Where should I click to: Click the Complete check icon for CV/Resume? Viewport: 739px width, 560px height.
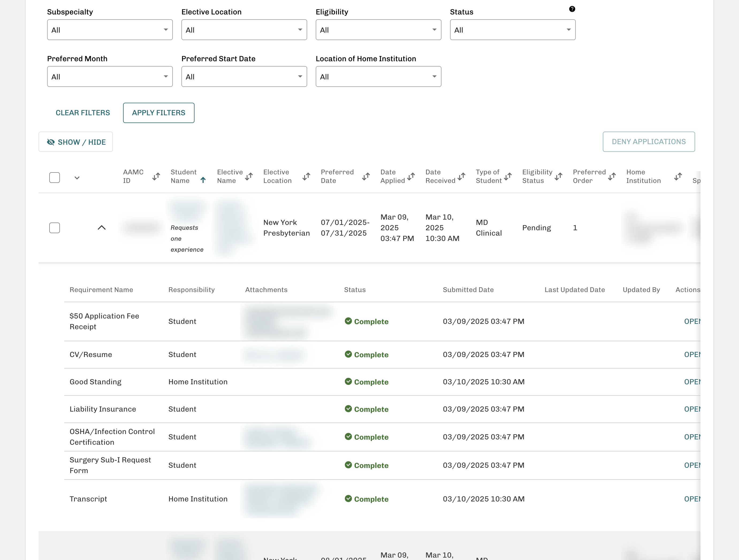[x=348, y=354]
